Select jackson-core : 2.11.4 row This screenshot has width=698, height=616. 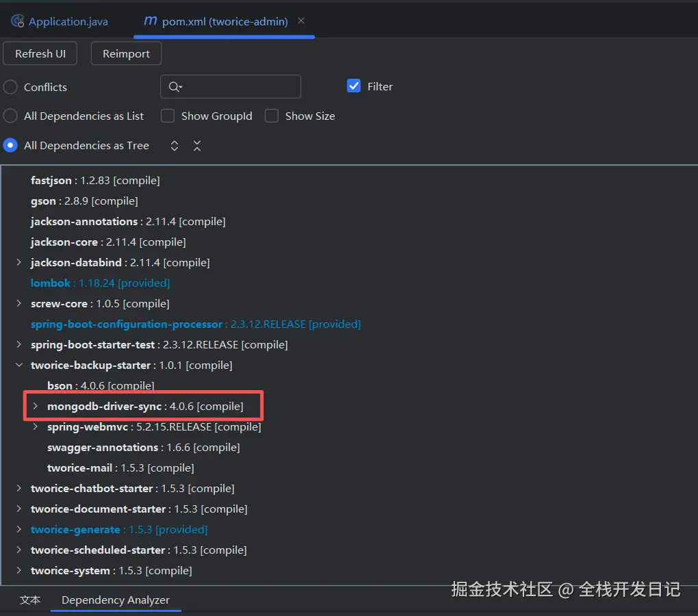(x=108, y=242)
